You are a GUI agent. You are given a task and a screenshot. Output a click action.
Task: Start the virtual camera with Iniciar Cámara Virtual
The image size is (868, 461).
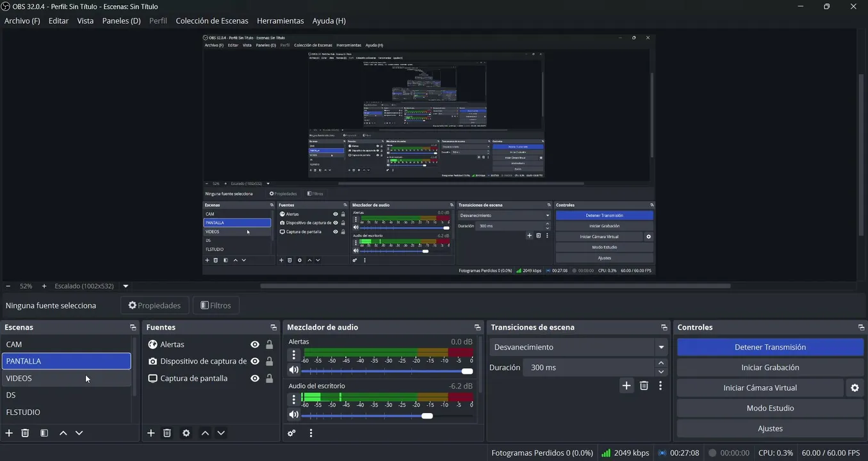760,388
